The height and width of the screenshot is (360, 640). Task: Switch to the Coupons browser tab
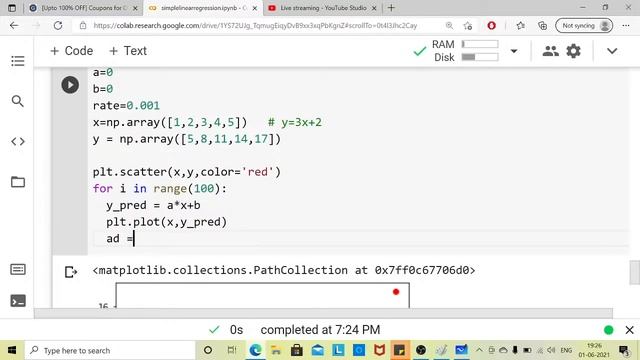click(x=84, y=8)
